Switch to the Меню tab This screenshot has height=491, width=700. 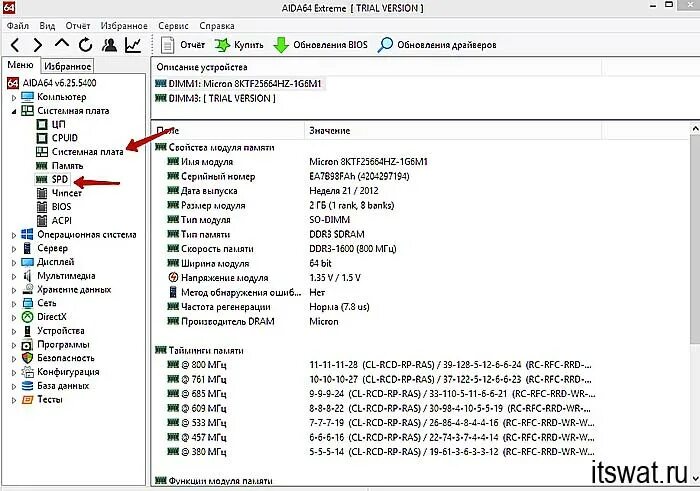tap(20, 65)
